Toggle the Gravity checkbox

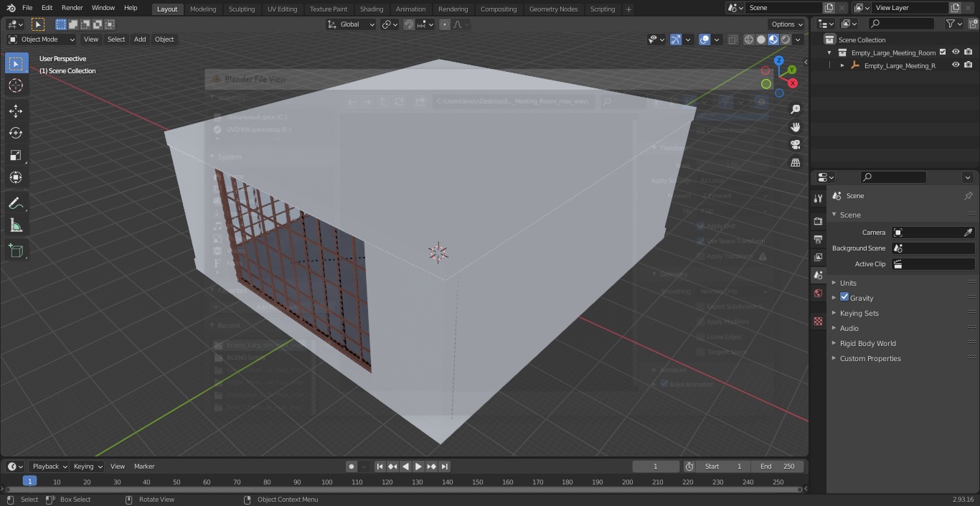(x=844, y=297)
